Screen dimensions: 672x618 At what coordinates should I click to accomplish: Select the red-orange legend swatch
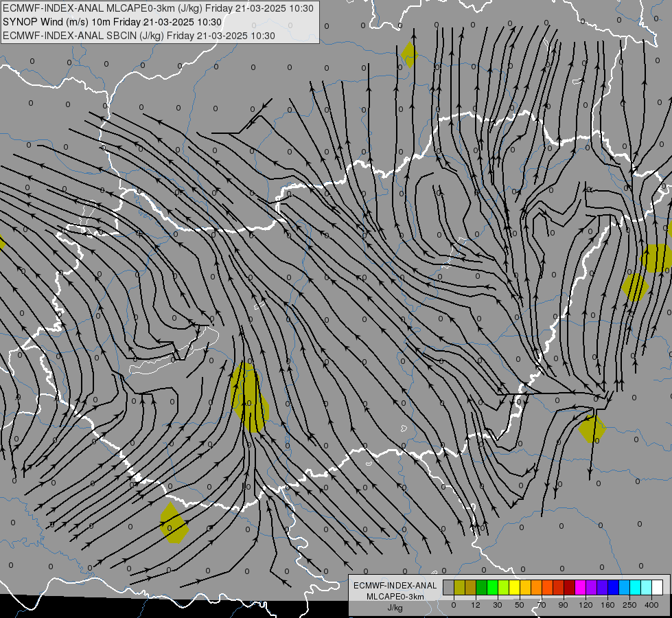548,587
